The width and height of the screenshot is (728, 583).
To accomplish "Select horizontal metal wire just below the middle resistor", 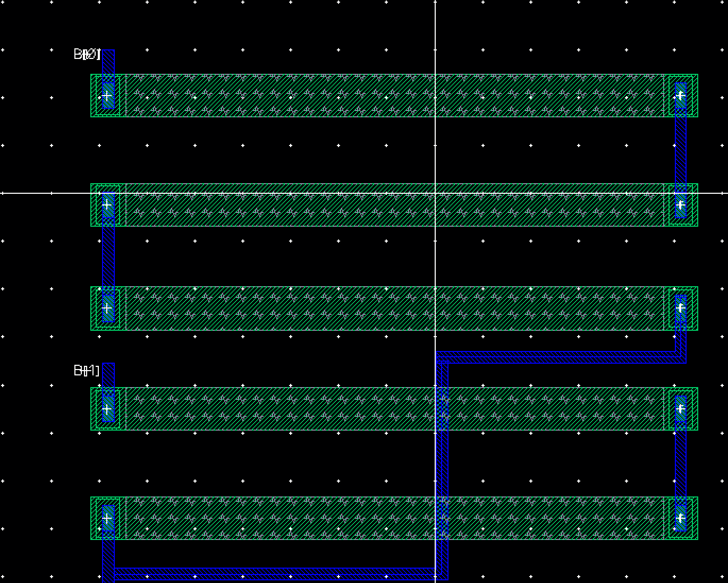I will [x=561, y=357].
